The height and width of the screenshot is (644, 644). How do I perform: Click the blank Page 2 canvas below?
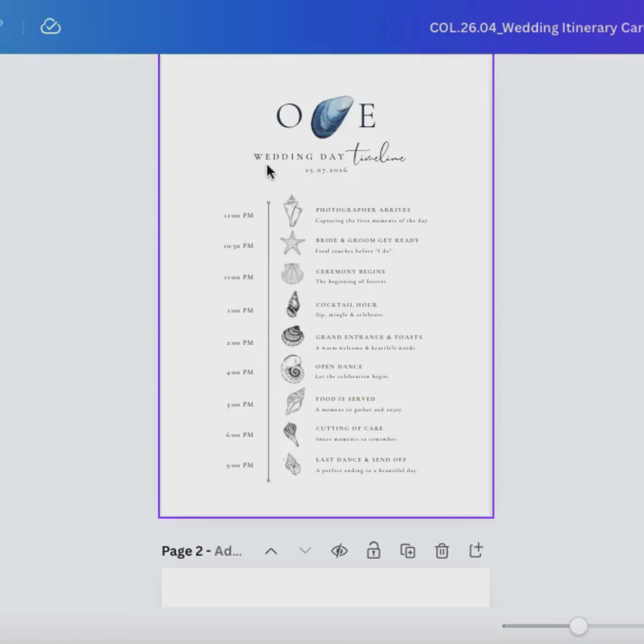pos(326,587)
